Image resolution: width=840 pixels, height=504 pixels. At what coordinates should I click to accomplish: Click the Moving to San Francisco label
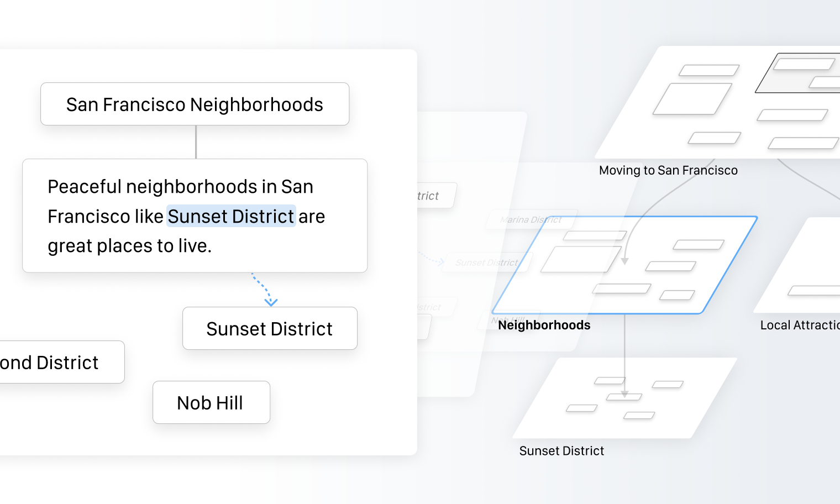(x=668, y=170)
